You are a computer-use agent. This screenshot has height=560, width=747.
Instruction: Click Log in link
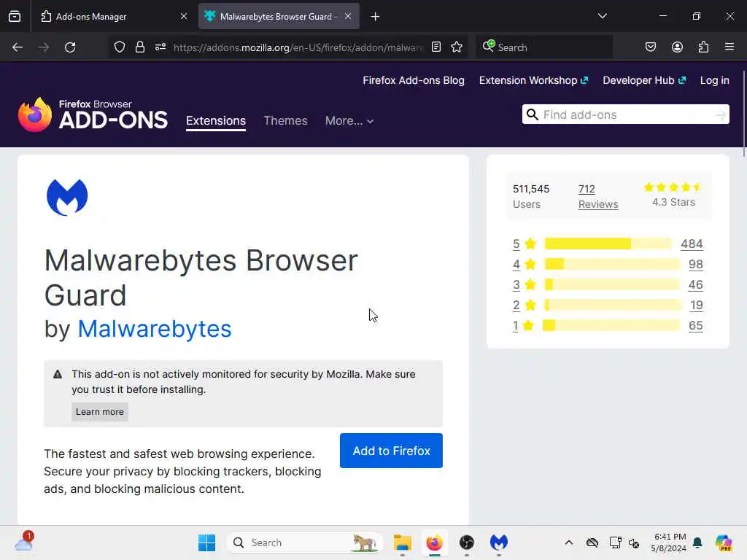[715, 80]
